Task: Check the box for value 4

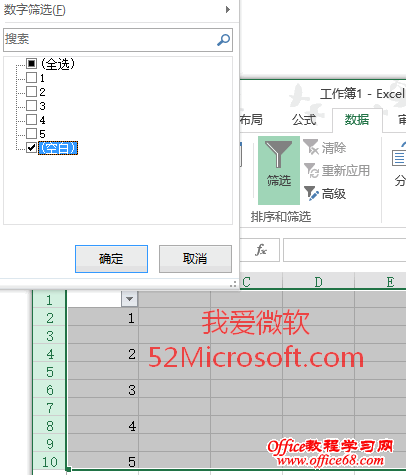Action: tap(31, 119)
